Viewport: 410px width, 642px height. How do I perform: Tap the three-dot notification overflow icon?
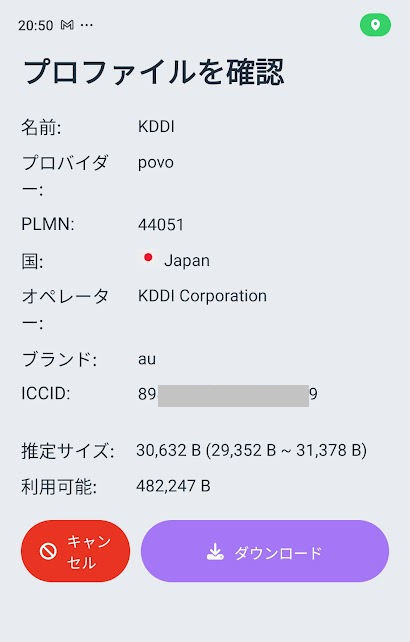[86, 25]
